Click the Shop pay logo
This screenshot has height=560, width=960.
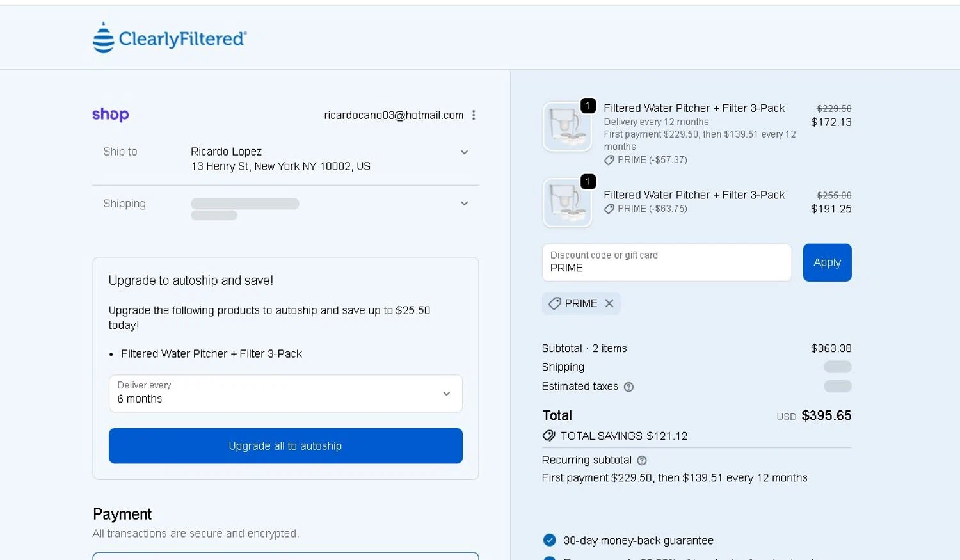[111, 115]
